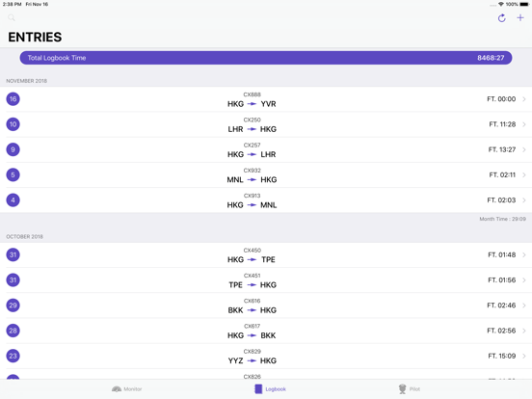Tap date badge 28 for CX617
The height and width of the screenshot is (399, 532).
point(13,331)
